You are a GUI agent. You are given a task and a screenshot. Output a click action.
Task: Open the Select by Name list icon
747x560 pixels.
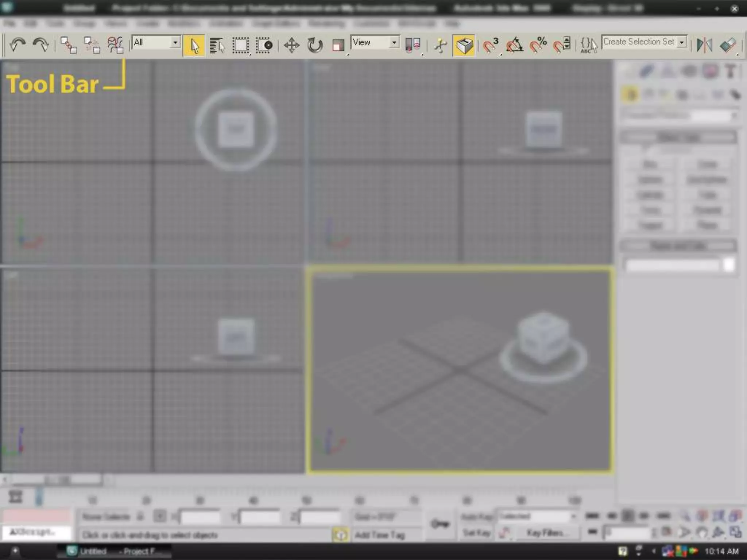[217, 46]
